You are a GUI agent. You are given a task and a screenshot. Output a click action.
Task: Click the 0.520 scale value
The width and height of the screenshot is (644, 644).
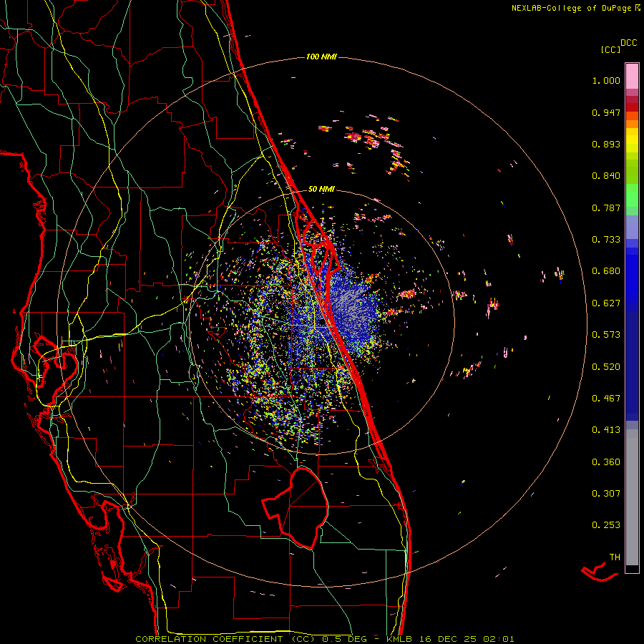click(x=606, y=367)
